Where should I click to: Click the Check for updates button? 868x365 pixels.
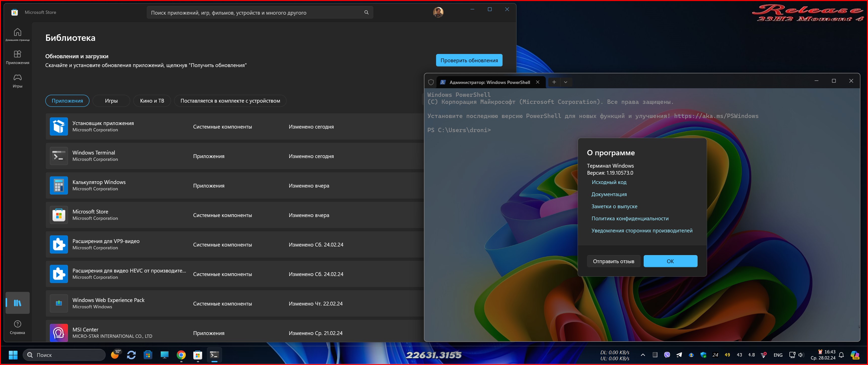click(x=469, y=60)
